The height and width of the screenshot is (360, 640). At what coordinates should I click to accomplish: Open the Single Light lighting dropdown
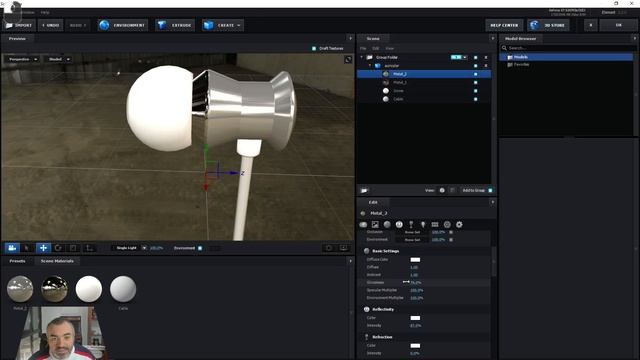(130, 248)
